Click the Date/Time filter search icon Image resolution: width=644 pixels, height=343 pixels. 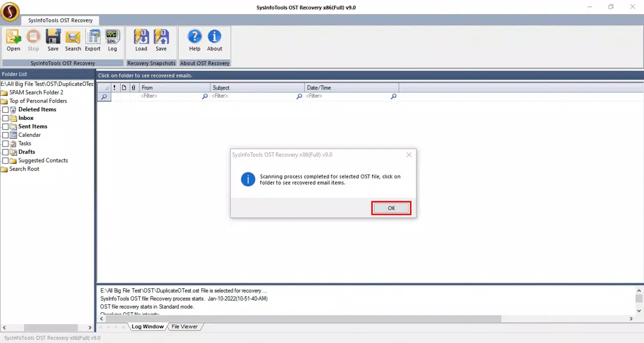[x=394, y=96]
